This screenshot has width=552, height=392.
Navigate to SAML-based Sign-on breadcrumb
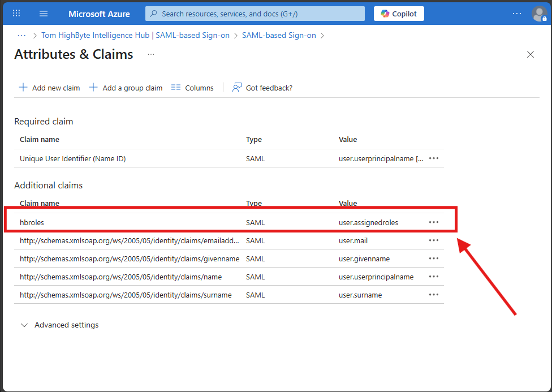click(279, 35)
